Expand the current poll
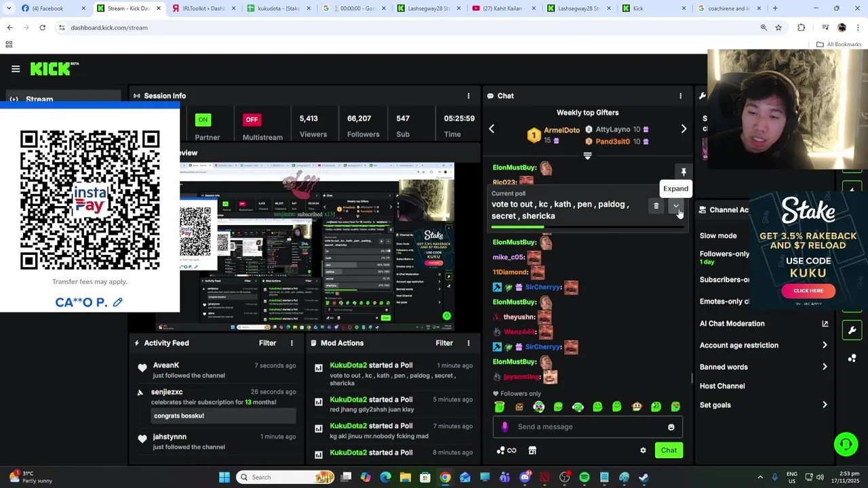868x488 pixels. 675,205
